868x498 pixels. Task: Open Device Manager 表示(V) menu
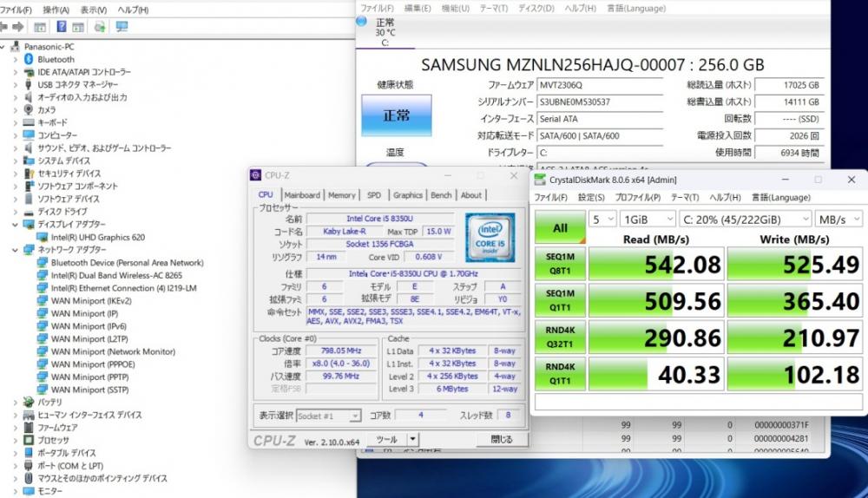(94, 10)
